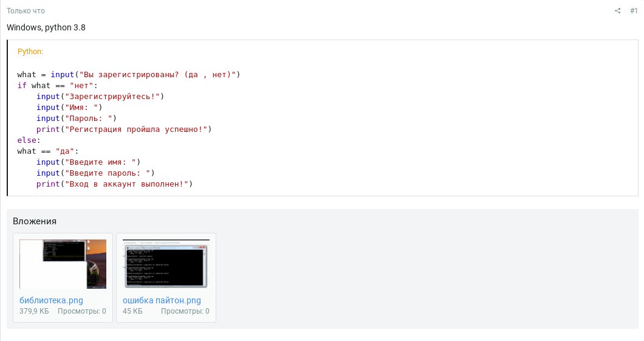Screen dimensions: 644x341
Task: Click the code line what == "да":
Action: (x=47, y=151)
